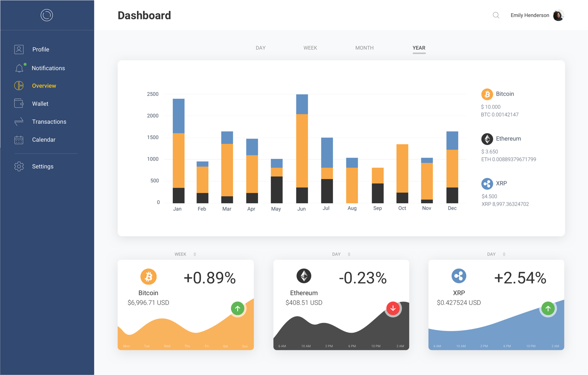The height and width of the screenshot is (375, 588).
Task: Switch to the MONTH tab
Action: pos(364,48)
